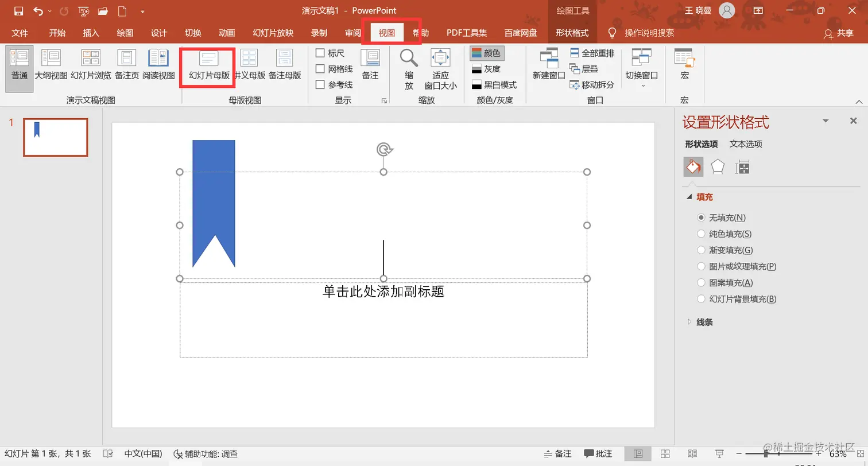Open the 缩放 zoom dialog
The width and height of the screenshot is (868, 466).
(409, 69)
